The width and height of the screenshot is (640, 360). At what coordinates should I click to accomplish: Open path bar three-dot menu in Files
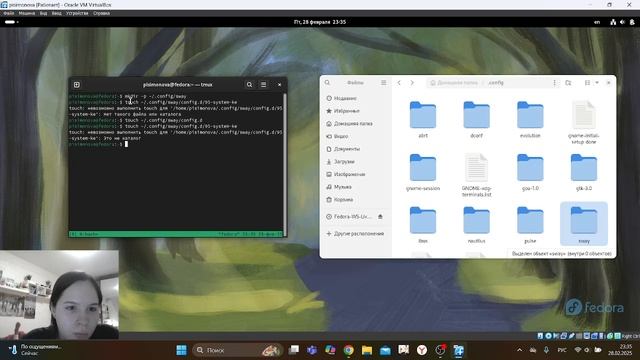(x=554, y=83)
